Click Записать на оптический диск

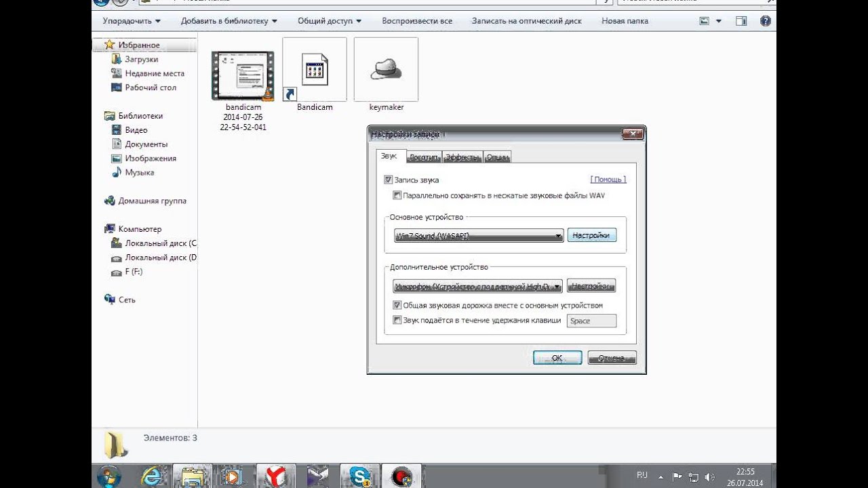click(x=527, y=21)
